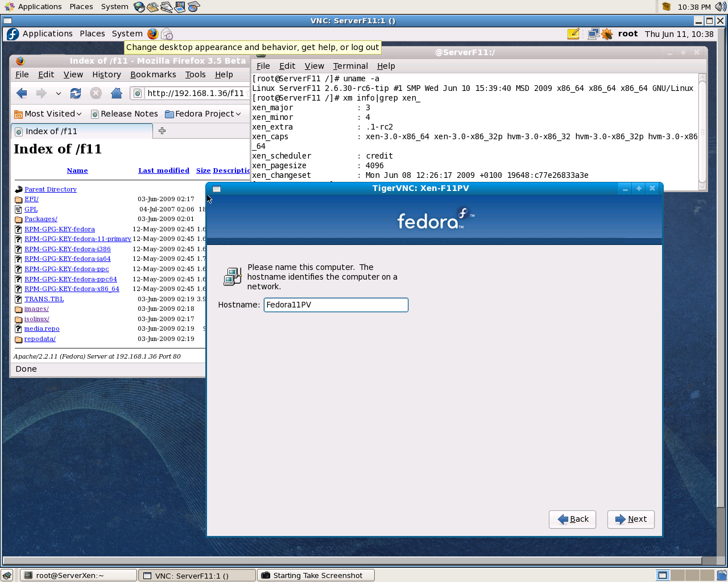Open the VNC window menu icon in title bar
Viewport: 728px width, 582px height.
(8, 21)
